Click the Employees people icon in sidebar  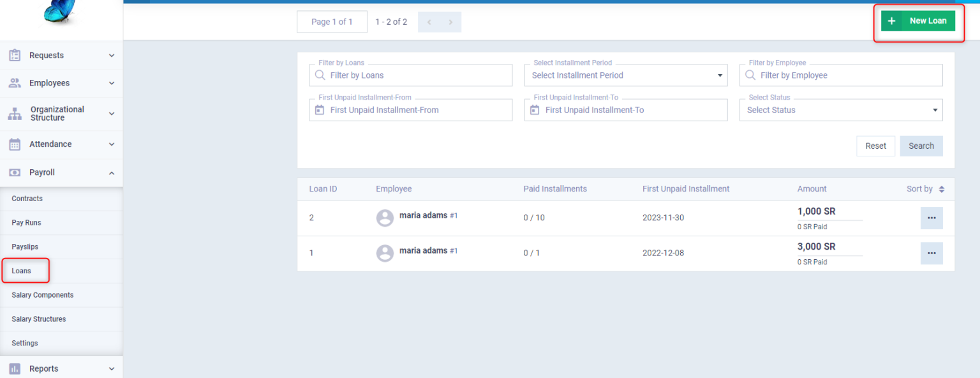tap(15, 83)
